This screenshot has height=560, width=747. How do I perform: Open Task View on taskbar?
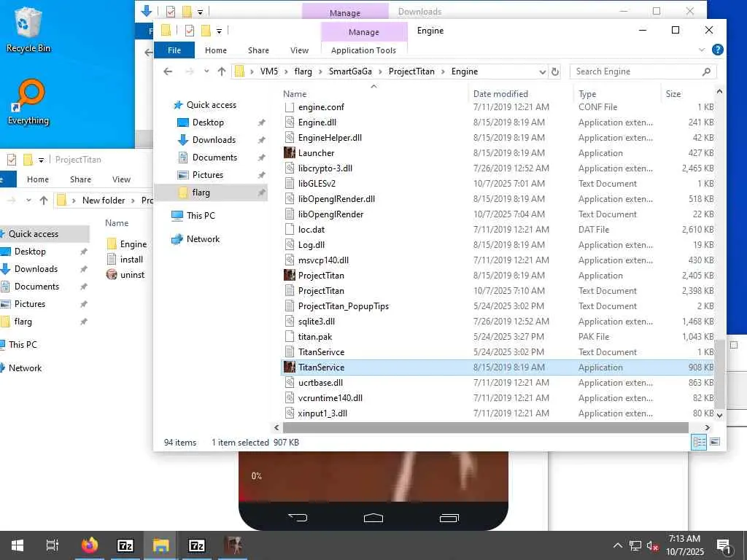click(x=53, y=545)
